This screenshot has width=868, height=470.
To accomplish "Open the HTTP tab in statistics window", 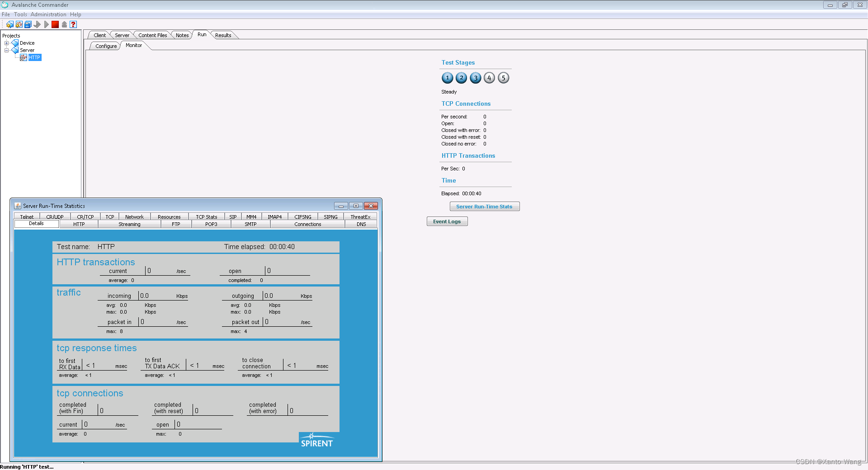I will tap(79, 224).
